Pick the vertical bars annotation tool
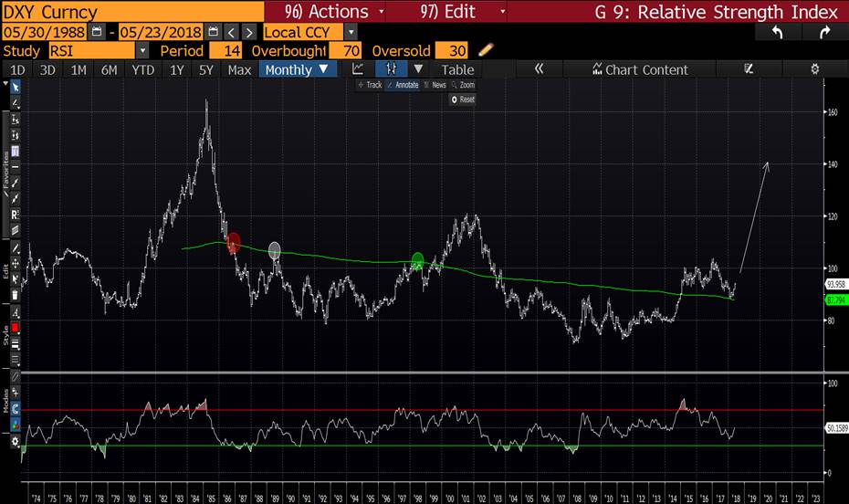849x504 pixels. pyautogui.click(x=16, y=151)
